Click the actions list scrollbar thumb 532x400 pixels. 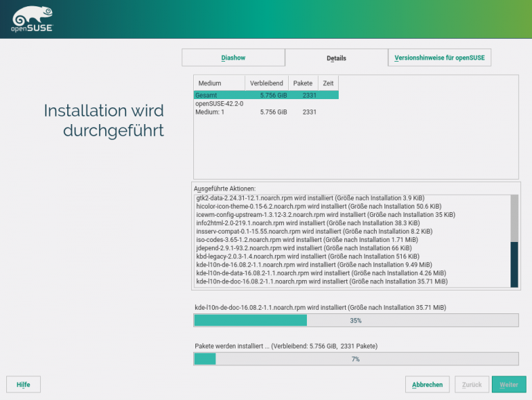pyautogui.click(x=514, y=265)
